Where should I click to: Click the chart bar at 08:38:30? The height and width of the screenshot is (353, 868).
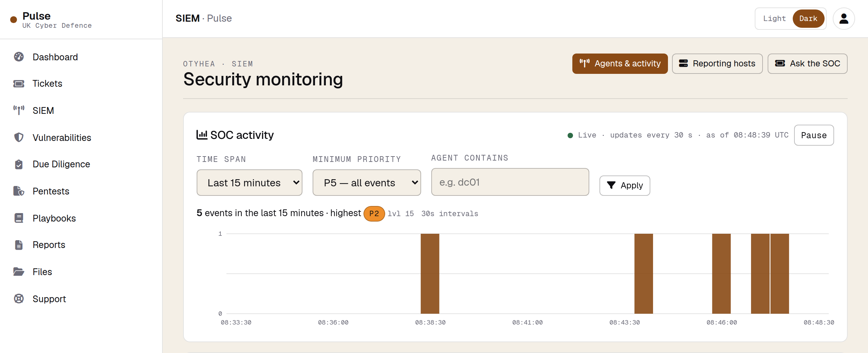click(x=430, y=273)
